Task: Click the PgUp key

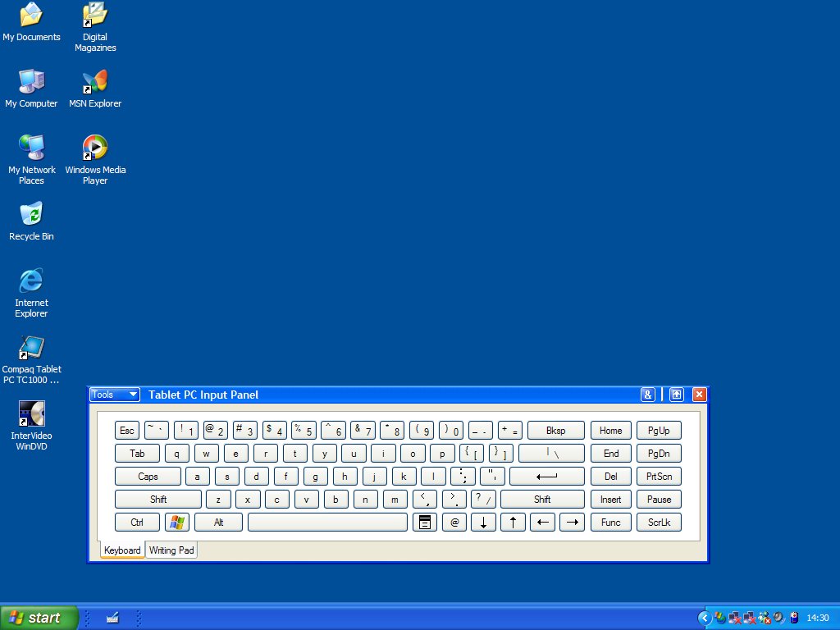Action: point(659,430)
